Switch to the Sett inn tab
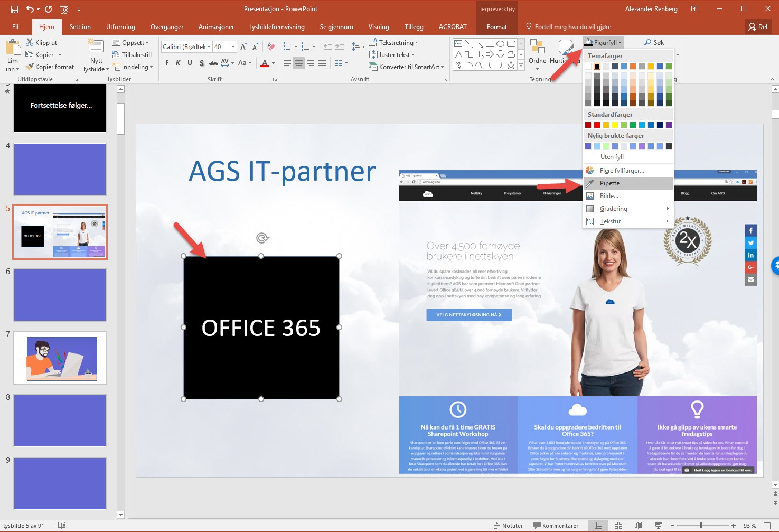The width and height of the screenshot is (779, 532). pyautogui.click(x=80, y=27)
